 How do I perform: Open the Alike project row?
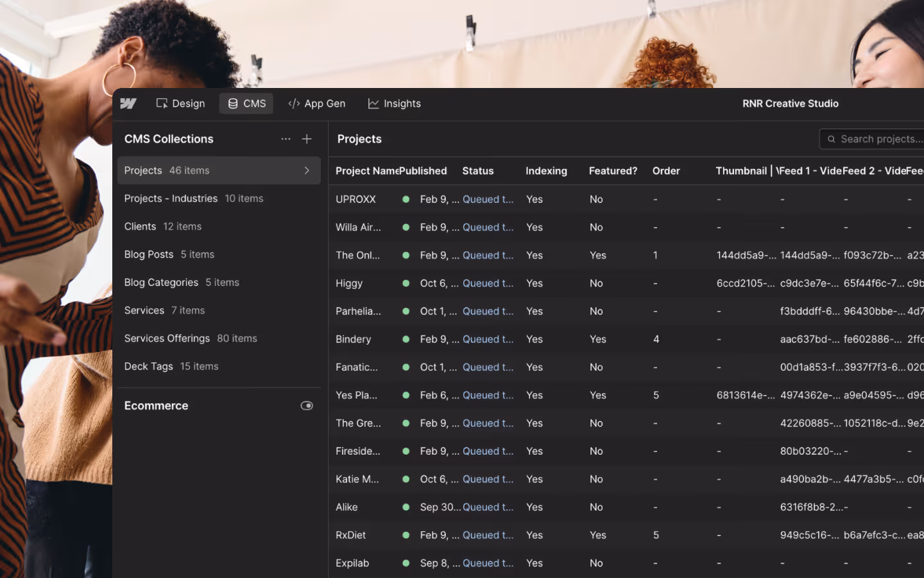tap(626, 507)
